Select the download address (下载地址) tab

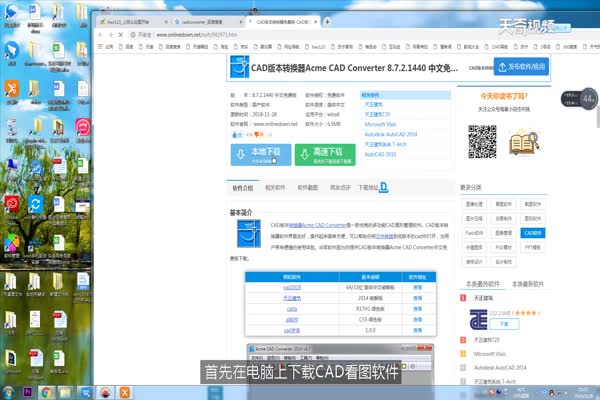tap(373, 188)
